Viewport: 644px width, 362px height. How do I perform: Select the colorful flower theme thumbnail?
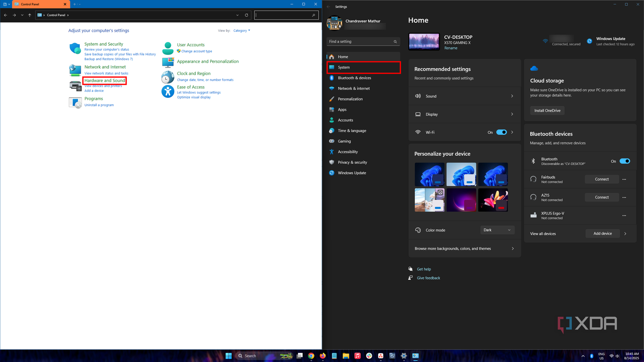[493, 200]
